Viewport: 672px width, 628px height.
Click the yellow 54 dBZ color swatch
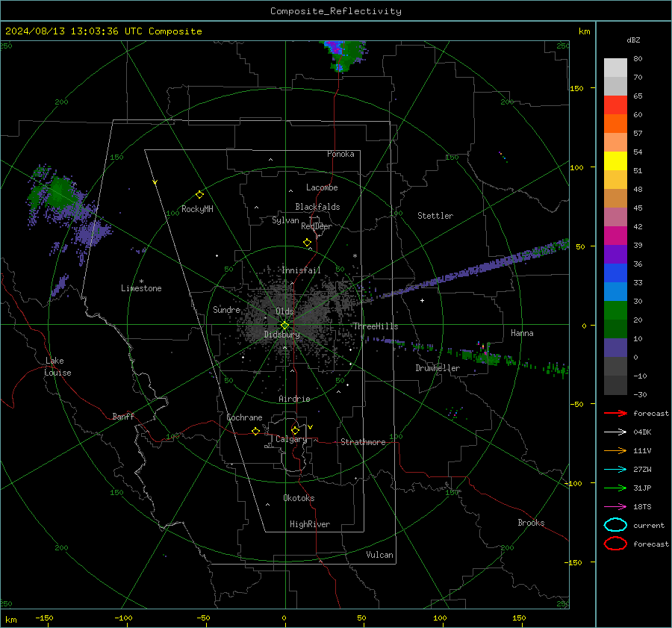coord(615,161)
